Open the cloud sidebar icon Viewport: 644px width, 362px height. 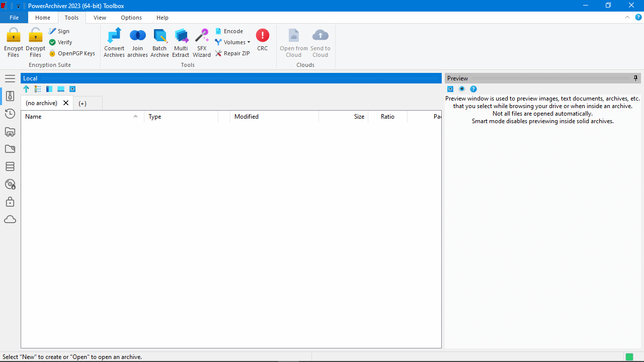click(x=10, y=220)
